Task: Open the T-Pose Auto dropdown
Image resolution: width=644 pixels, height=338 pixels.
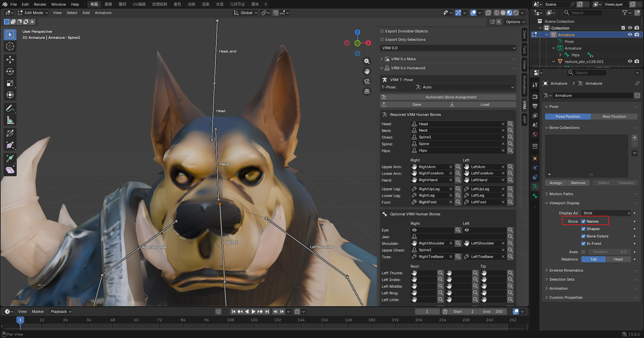Action: [x=465, y=87]
